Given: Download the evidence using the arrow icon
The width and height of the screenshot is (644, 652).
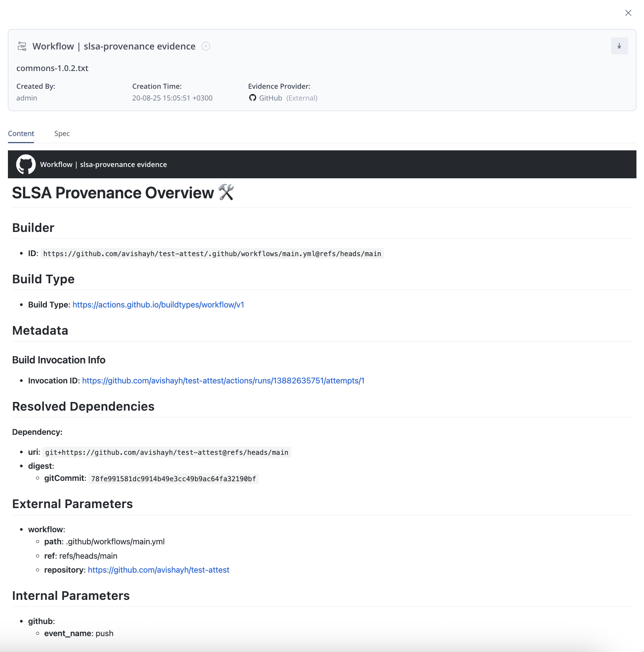Looking at the screenshot, I should (x=619, y=46).
